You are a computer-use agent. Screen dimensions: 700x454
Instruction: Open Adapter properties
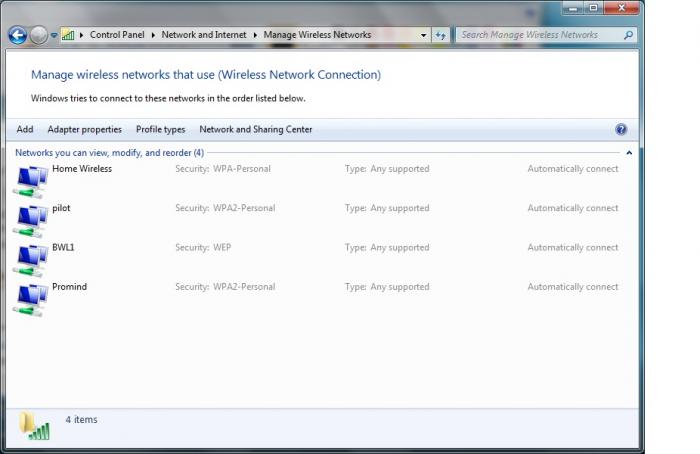tap(84, 129)
